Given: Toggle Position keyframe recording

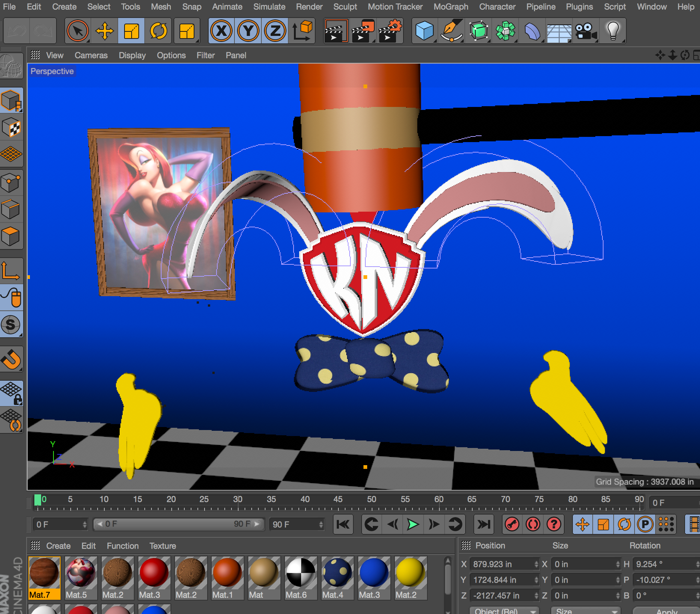Looking at the screenshot, I should pos(583,524).
